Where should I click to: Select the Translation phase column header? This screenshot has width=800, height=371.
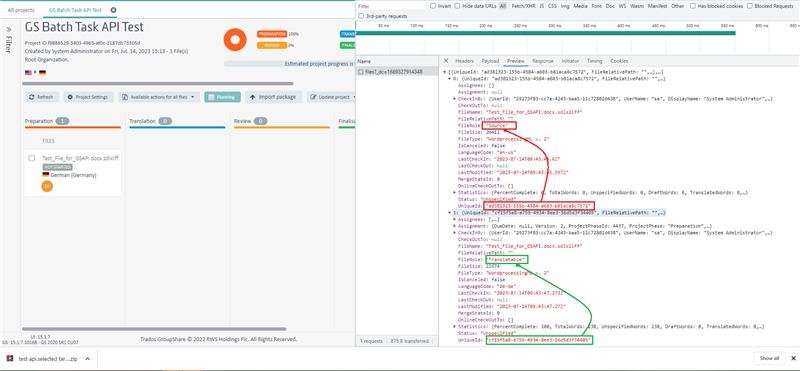pyautogui.click(x=177, y=121)
